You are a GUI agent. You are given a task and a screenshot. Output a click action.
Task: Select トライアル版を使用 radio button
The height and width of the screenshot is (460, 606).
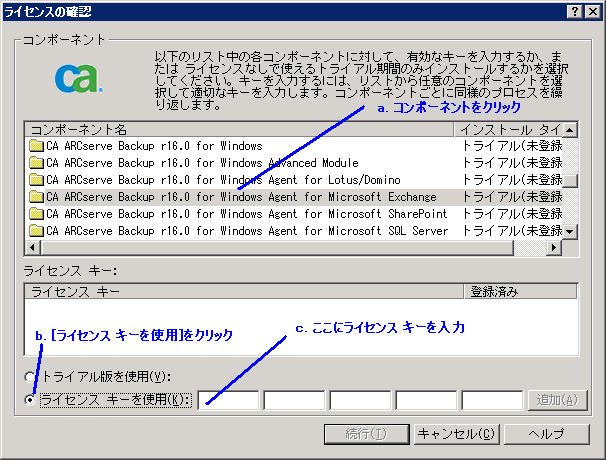point(29,377)
